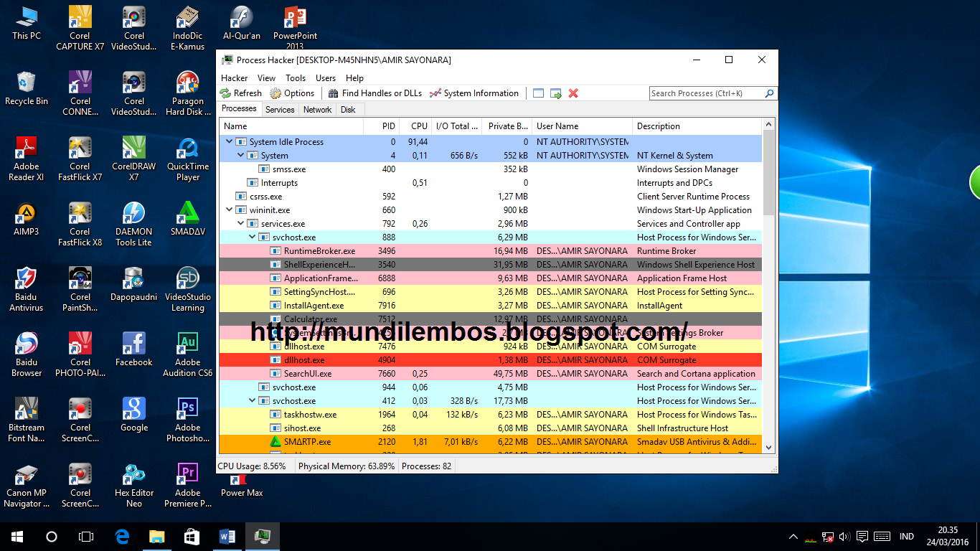The width and height of the screenshot is (980, 551).
Task: Open the volume tray icon
Action: tap(845, 537)
